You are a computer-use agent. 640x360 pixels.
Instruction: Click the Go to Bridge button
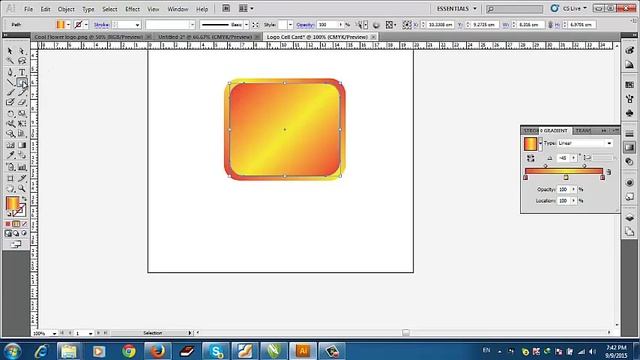pos(226,8)
